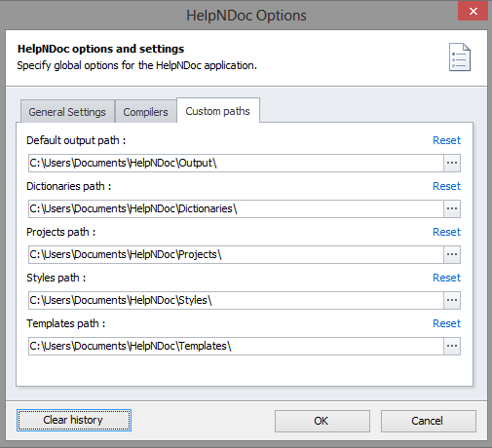The width and height of the screenshot is (492, 448).
Task: Browse for the Projects path folder
Action: pos(452,254)
